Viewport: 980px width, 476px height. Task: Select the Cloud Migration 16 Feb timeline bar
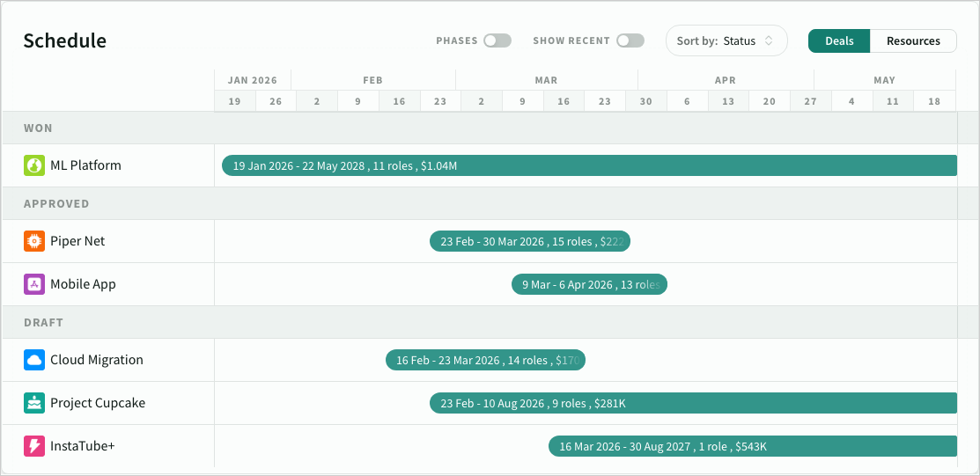pos(486,360)
